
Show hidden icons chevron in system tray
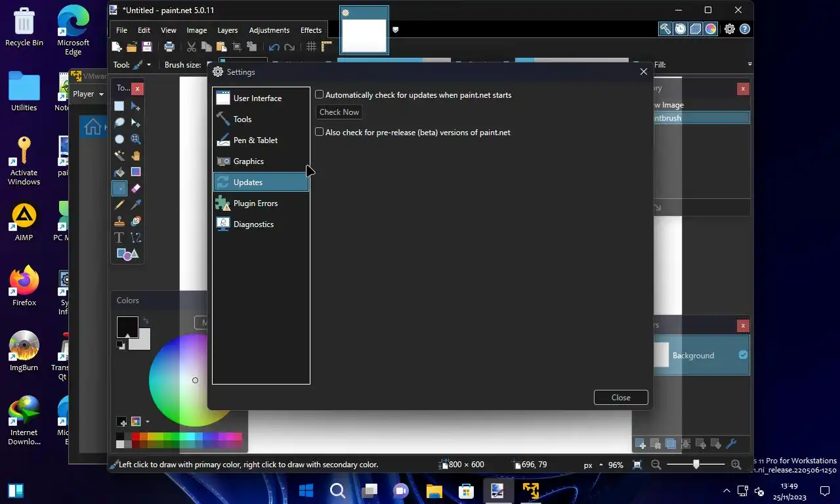click(x=726, y=490)
